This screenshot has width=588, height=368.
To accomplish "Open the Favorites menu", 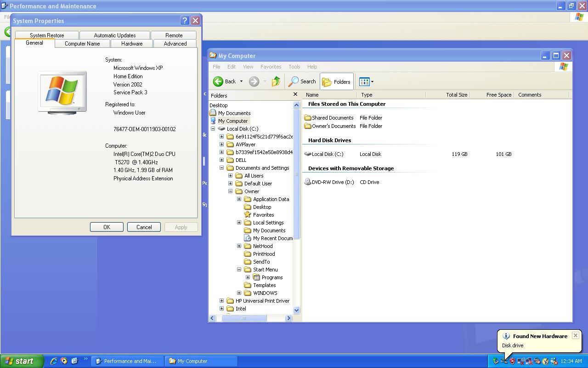I will point(271,67).
